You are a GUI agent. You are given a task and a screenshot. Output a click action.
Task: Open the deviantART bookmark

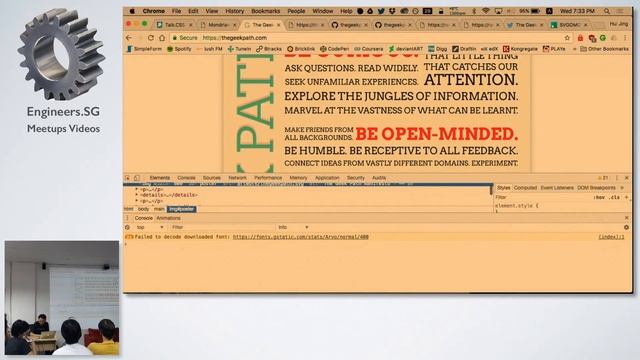pyautogui.click(x=406, y=49)
